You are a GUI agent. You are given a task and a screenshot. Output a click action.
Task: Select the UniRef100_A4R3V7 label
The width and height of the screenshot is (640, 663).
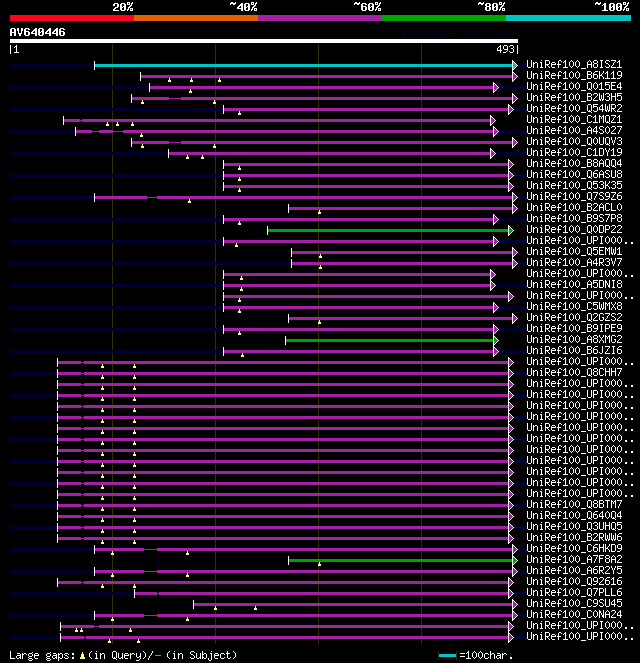(574, 262)
